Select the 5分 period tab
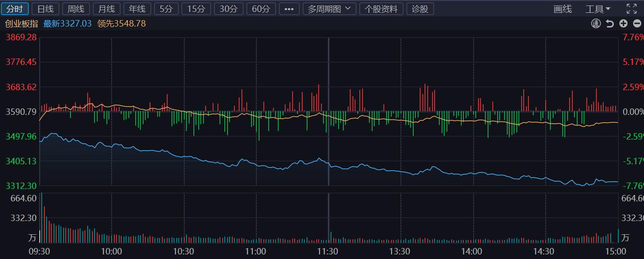Image resolution: width=644 pixels, height=259 pixels. tap(166, 9)
